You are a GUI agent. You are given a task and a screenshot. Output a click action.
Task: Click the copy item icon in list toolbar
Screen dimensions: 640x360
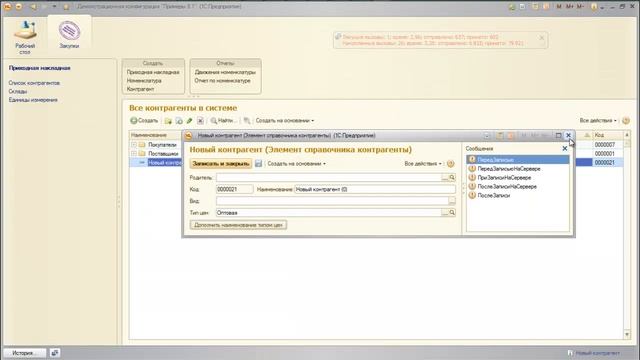coord(179,121)
